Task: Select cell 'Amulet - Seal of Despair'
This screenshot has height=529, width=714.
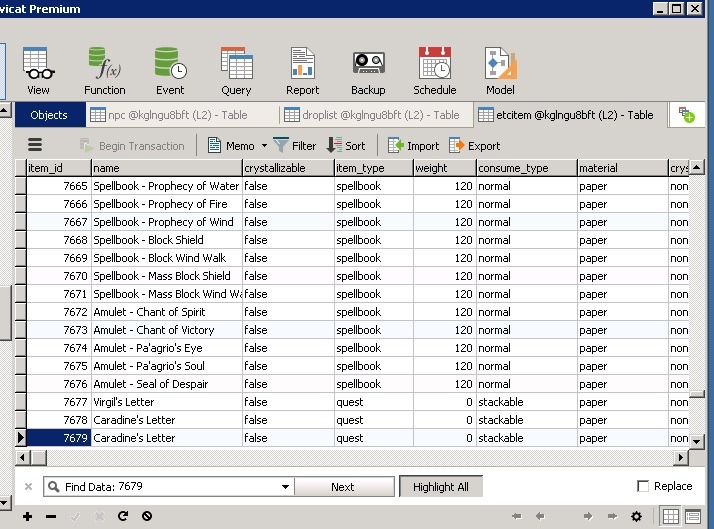Action: [167, 384]
